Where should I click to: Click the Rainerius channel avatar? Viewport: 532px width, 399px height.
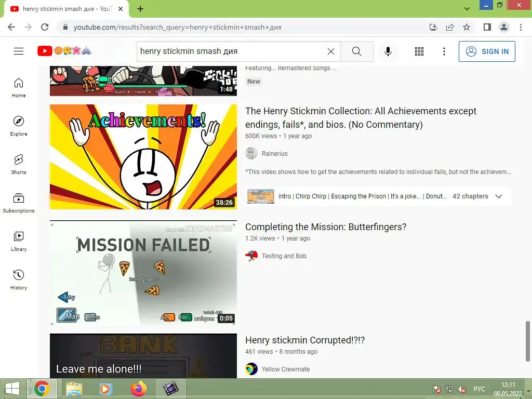(x=251, y=154)
